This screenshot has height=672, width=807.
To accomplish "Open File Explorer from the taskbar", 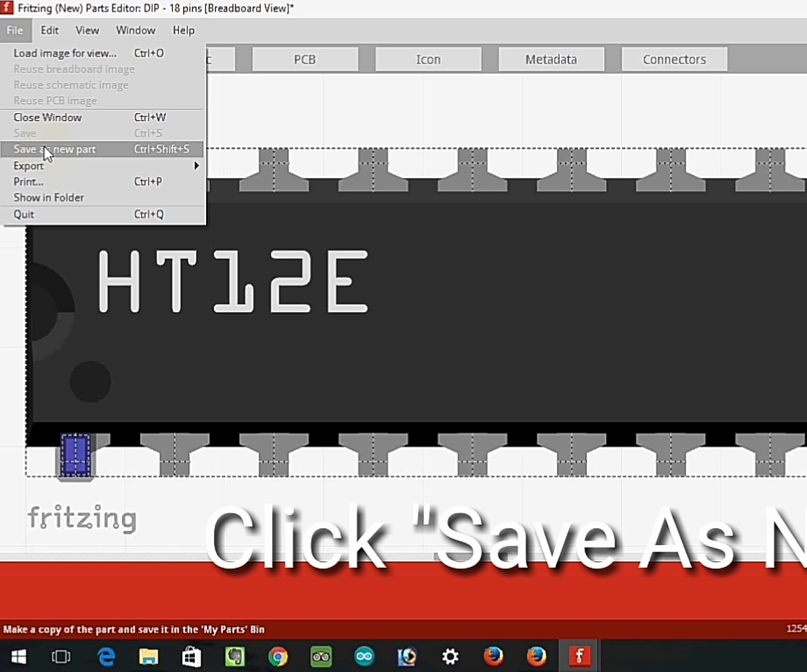I will coord(148,656).
